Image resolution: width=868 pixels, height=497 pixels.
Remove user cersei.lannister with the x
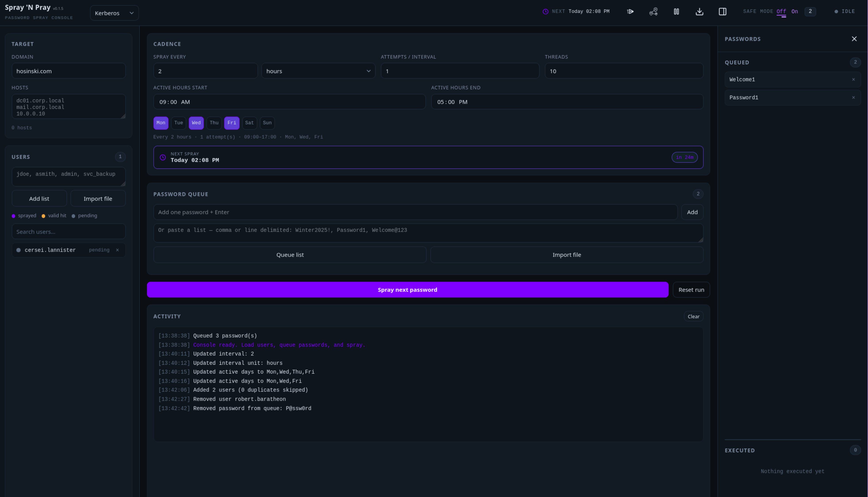(x=117, y=250)
